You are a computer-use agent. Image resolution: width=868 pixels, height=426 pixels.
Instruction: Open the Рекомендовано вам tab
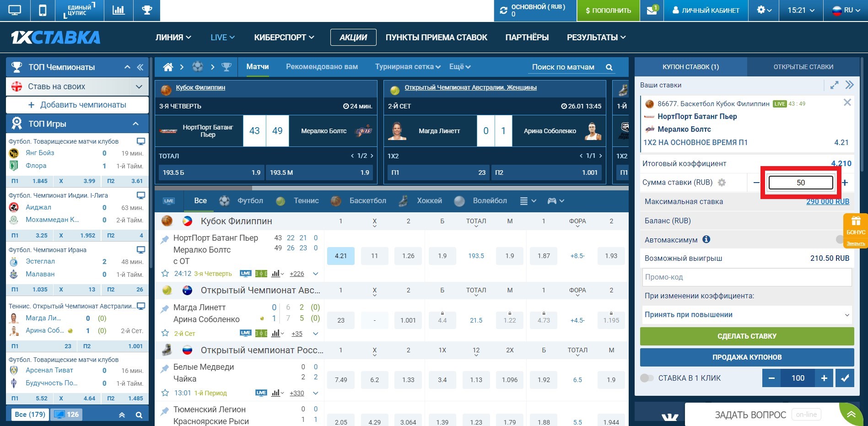click(x=322, y=67)
